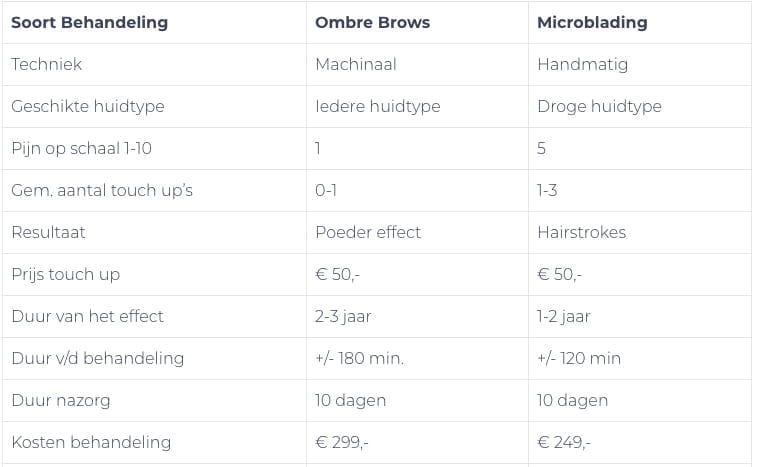
Task: Click the Poeder effect cell
Action: [368, 232]
